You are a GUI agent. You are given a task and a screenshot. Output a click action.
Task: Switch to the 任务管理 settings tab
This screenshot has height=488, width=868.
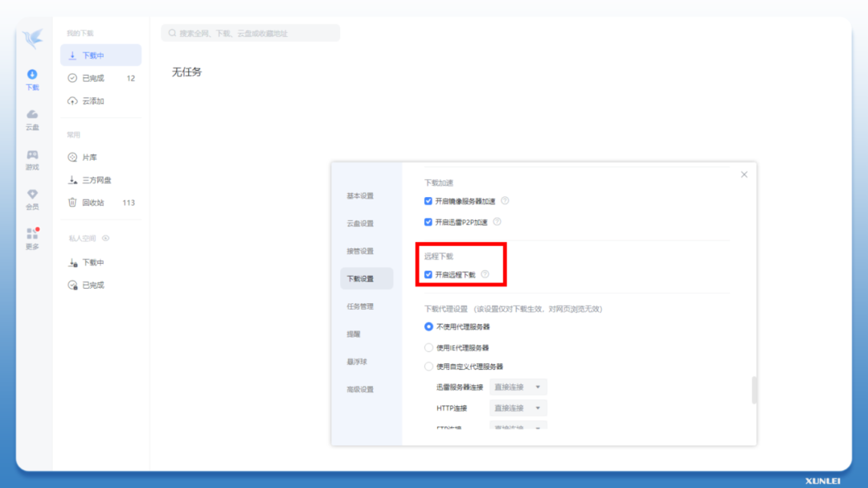[x=360, y=306]
